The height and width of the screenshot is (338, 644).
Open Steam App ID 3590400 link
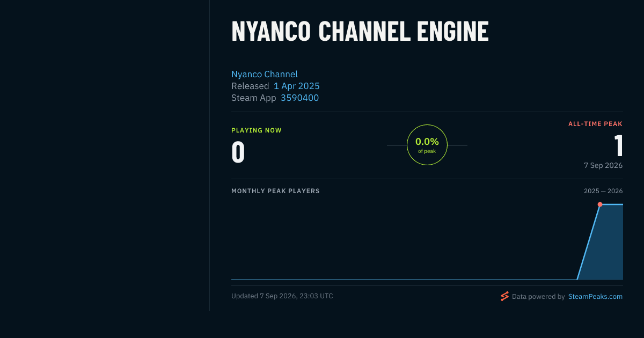click(x=299, y=98)
